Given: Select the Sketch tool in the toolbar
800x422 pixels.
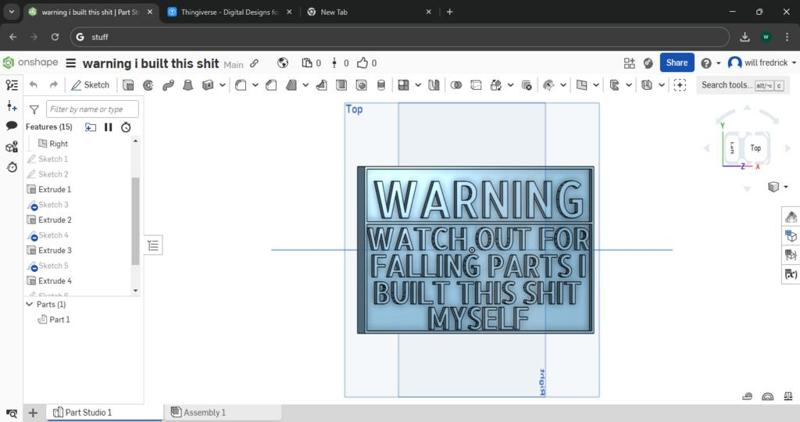Looking at the screenshot, I should tap(90, 85).
